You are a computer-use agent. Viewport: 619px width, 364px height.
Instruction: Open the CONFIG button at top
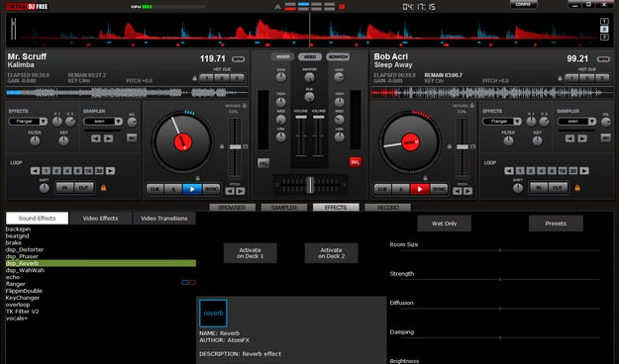(524, 5)
